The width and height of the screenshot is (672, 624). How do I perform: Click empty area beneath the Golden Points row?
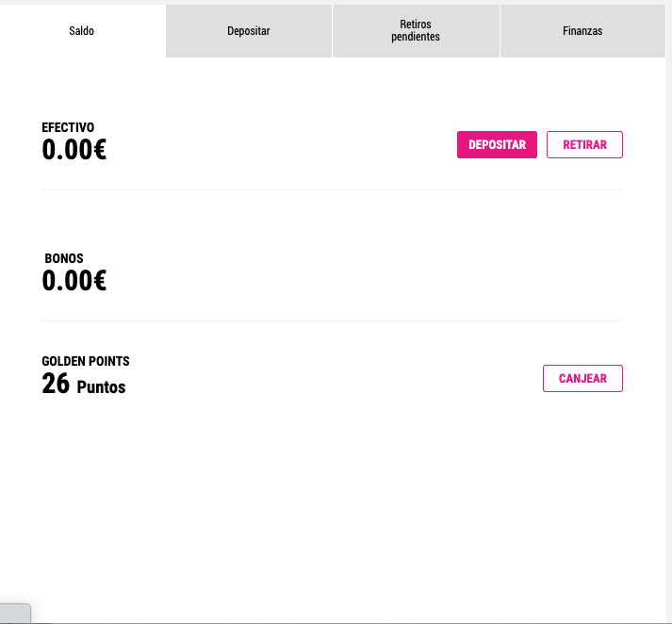point(332,493)
